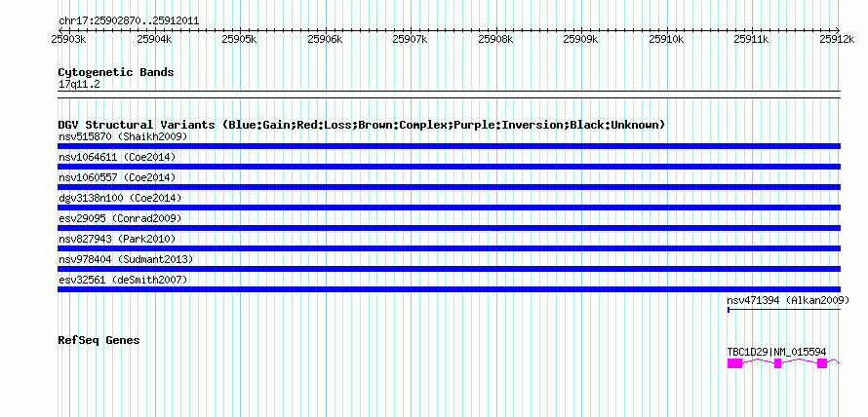
Task: Click the 17q11.2 band label
Action: pos(79,85)
